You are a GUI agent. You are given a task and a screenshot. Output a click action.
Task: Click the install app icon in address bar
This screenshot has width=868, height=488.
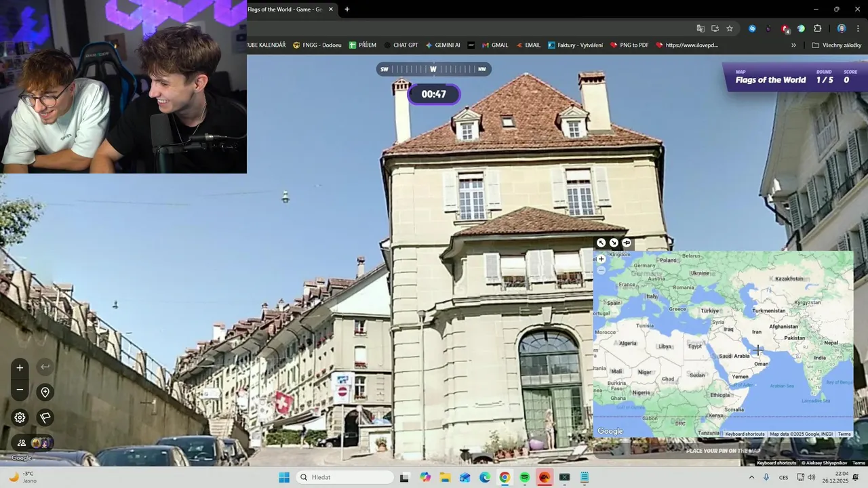[715, 28]
